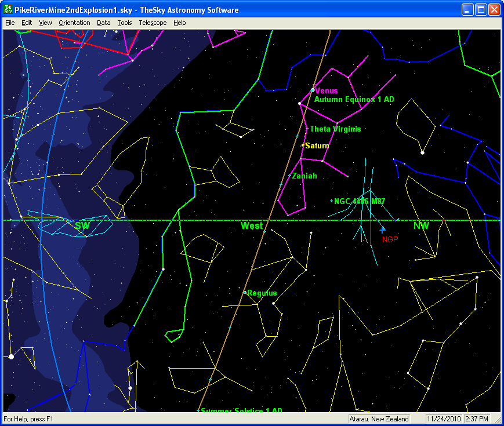Click the NGC 4486 M87 galaxy marker

click(x=332, y=201)
